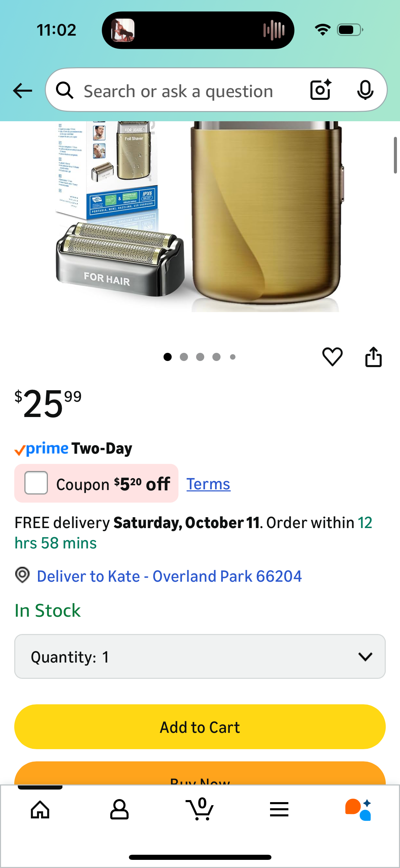The height and width of the screenshot is (868, 400).
Task: Open camera lens visual search
Action: 321,90
